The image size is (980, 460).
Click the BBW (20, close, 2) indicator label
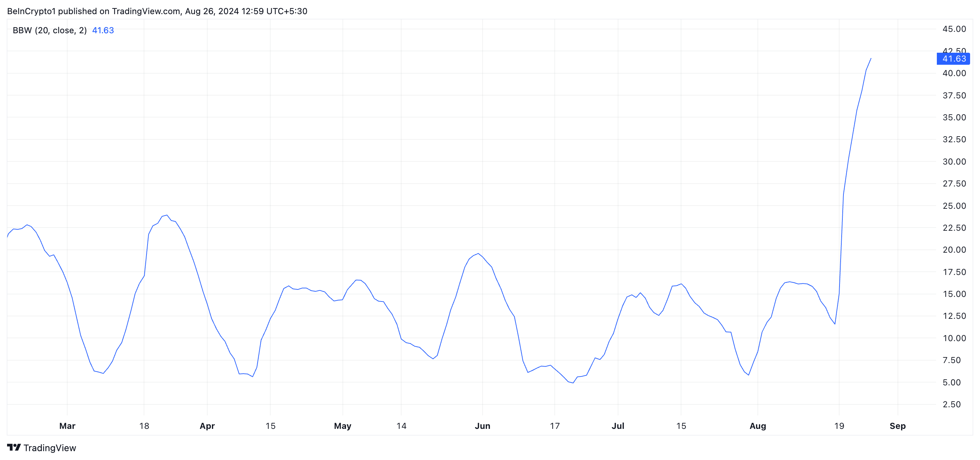click(49, 30)
